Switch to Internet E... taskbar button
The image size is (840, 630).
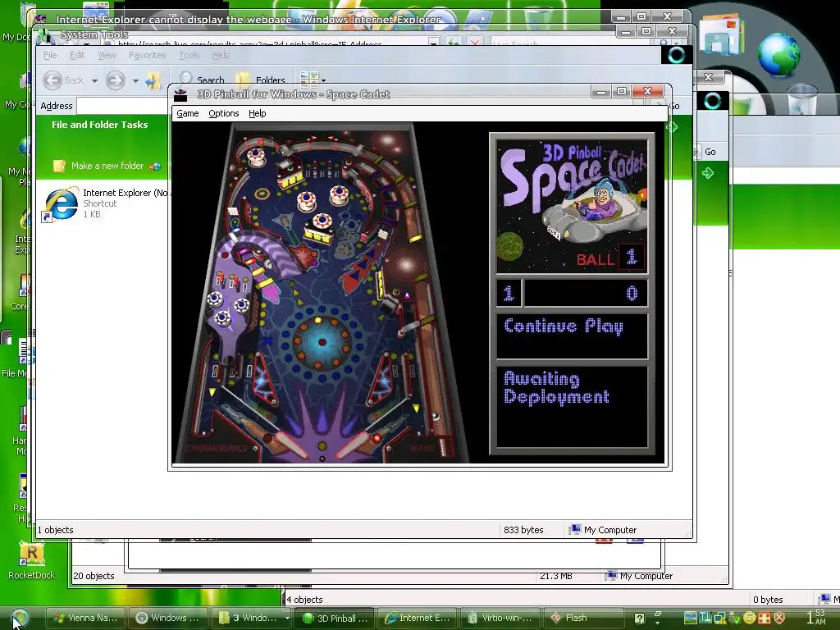[x=418, y=618]
